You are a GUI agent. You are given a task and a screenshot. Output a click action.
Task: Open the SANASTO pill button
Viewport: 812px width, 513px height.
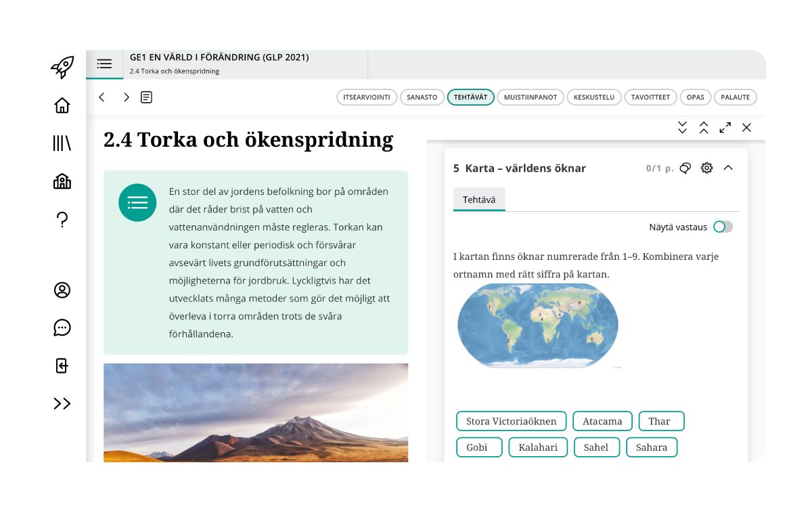click(x=422, y=97)
